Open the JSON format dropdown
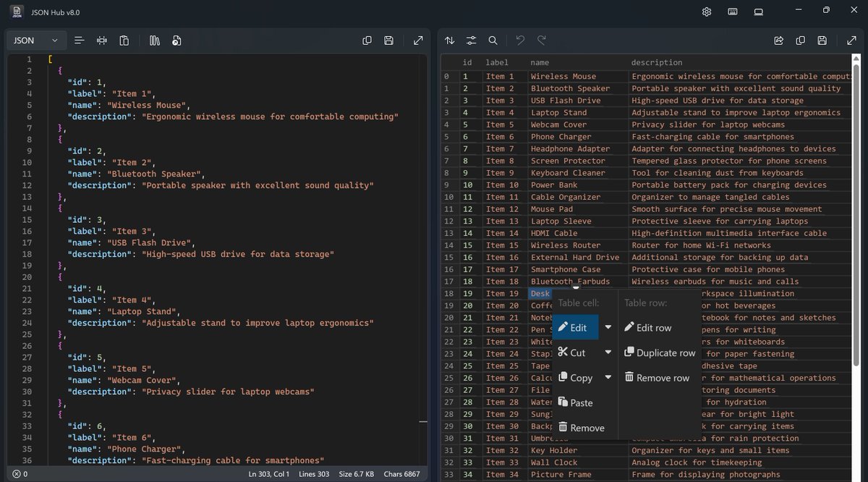 [x=35, y=41]
